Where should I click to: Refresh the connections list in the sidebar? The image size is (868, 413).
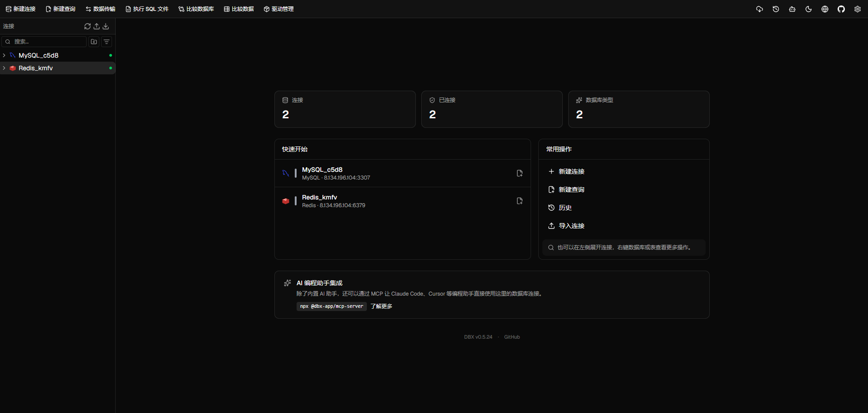88,26
